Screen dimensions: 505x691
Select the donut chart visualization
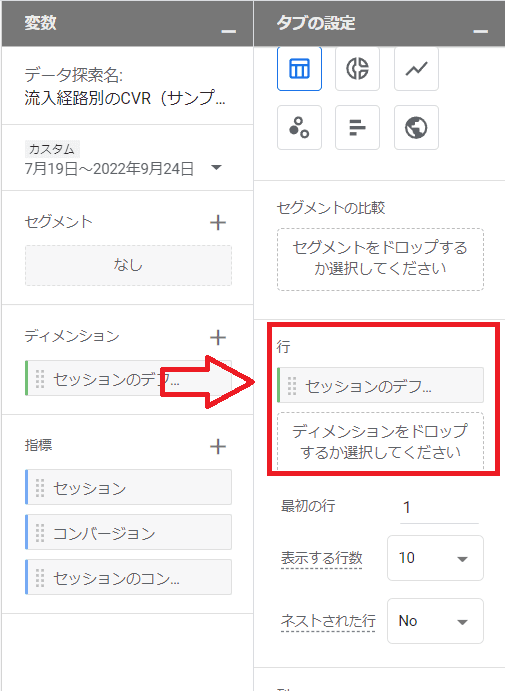coord(357,69)
